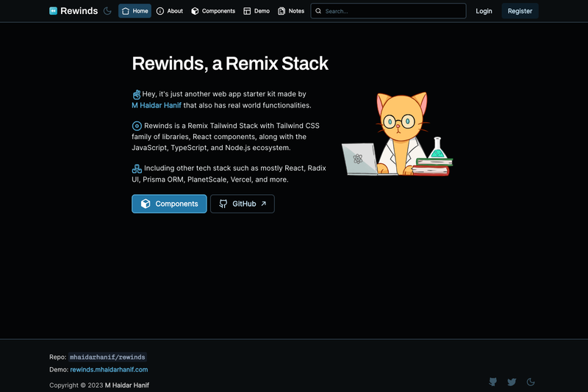Open the Demo nav item
This screenshot has height=392, width=588.
pyautogui.click(x=257, y=11)
